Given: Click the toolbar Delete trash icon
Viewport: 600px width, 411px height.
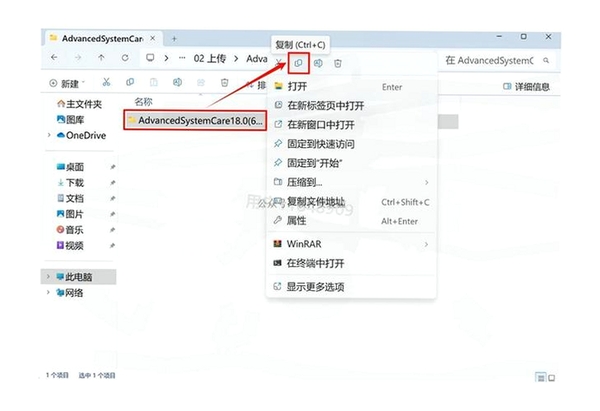Looking at the screenshot, I should pos(225,82).
